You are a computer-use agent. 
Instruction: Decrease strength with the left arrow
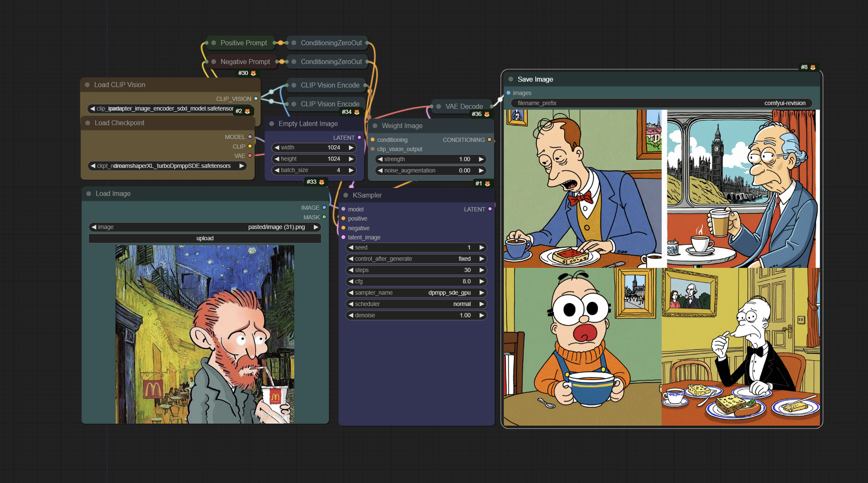click(x=380, y=159)
